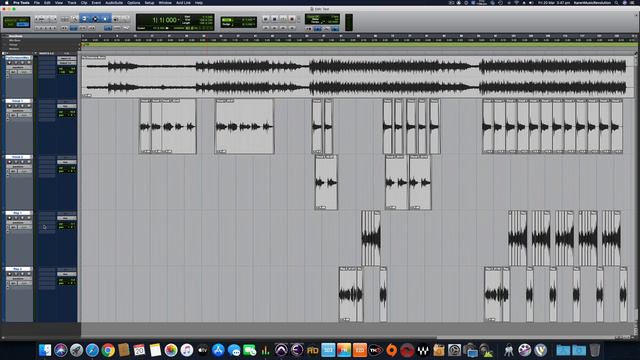The image size is (640, 360).
Task: Click the Markers ruler label
Action: (14, 49)
